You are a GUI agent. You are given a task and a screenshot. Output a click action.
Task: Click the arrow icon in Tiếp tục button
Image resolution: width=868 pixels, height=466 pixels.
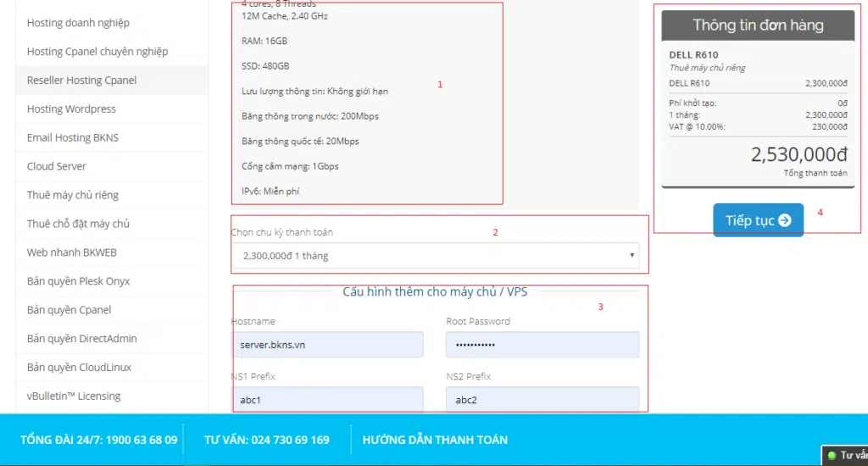tap(784, 220)
